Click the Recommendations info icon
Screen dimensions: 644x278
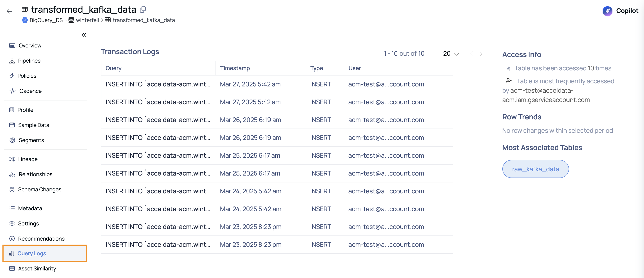12,239
